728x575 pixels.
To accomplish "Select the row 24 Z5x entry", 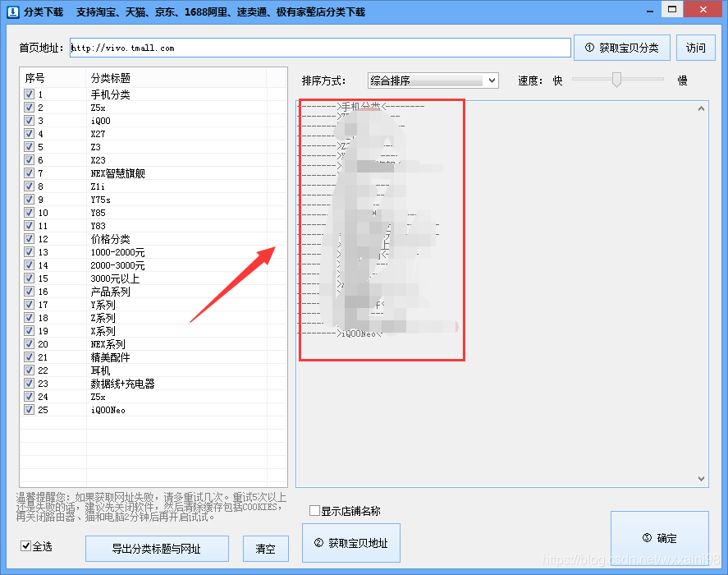I will coord(153,397).
